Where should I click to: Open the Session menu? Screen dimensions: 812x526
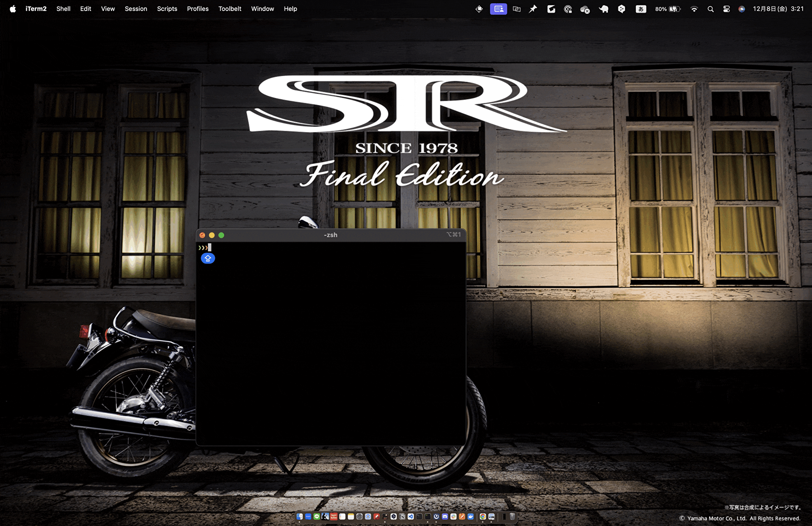coord(136,9)
